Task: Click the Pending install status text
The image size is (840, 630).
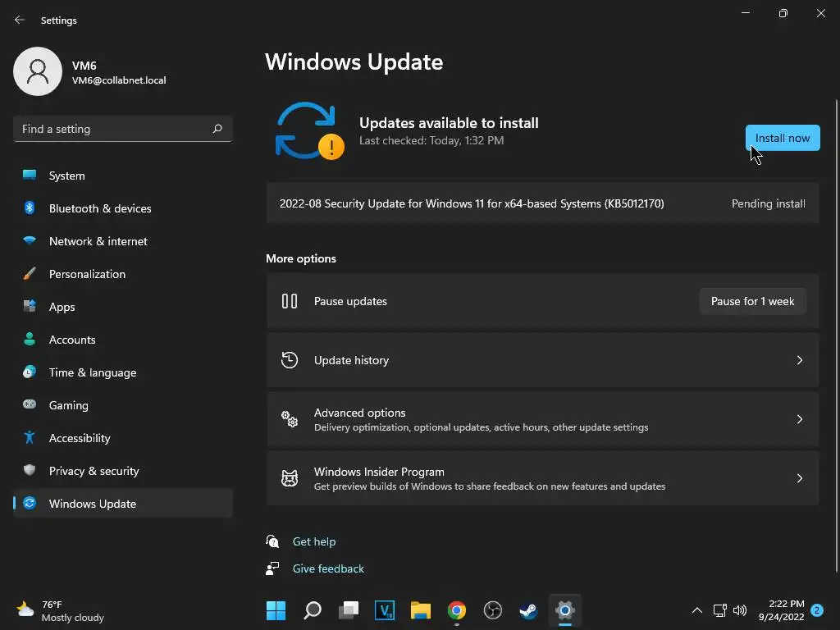Action: pyautogui.click(x=768, y=203)
